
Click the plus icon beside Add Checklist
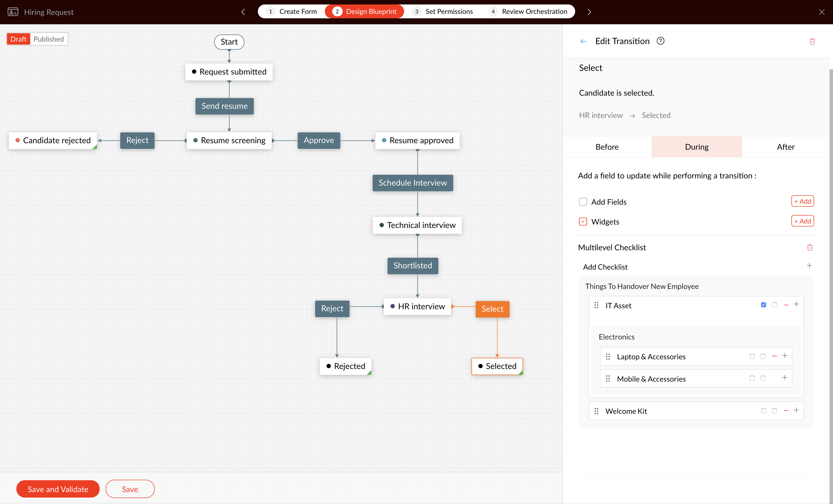pyautogui.click(x=809, y=266)
